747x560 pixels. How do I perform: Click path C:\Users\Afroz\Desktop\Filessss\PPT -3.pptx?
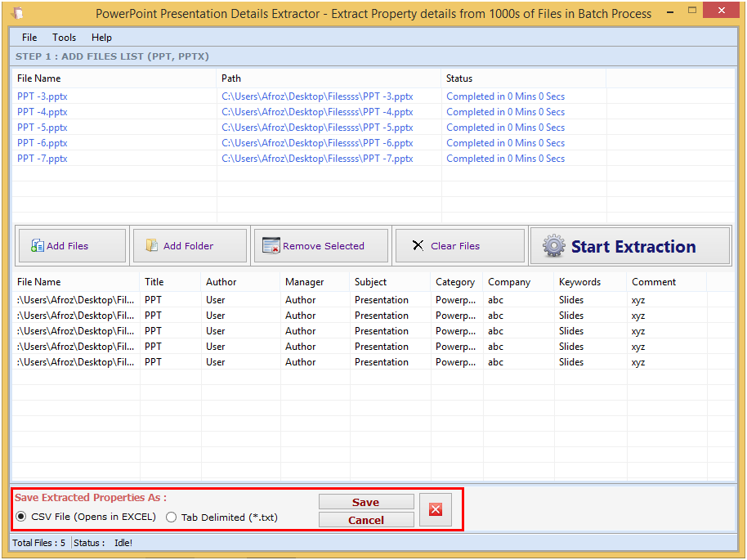[x=317, y=96]
